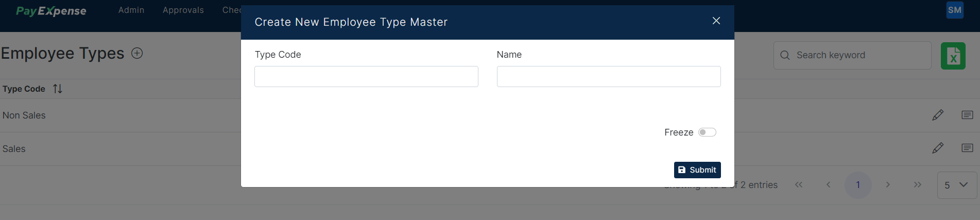The height and width of the screenshot is (220, 980).
Task: Submit the new employee type form
Action: 697,170
